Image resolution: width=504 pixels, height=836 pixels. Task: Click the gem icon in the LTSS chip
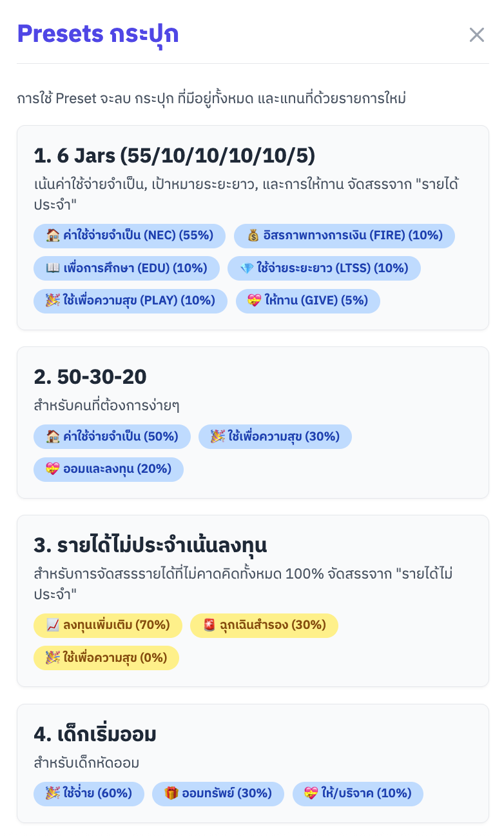click(x=247, y=268)
